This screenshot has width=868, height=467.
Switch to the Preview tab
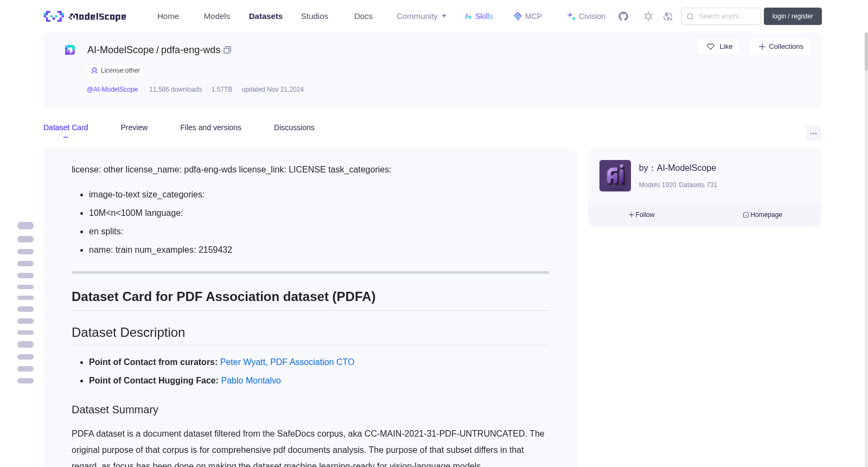[x=134, y=127]
